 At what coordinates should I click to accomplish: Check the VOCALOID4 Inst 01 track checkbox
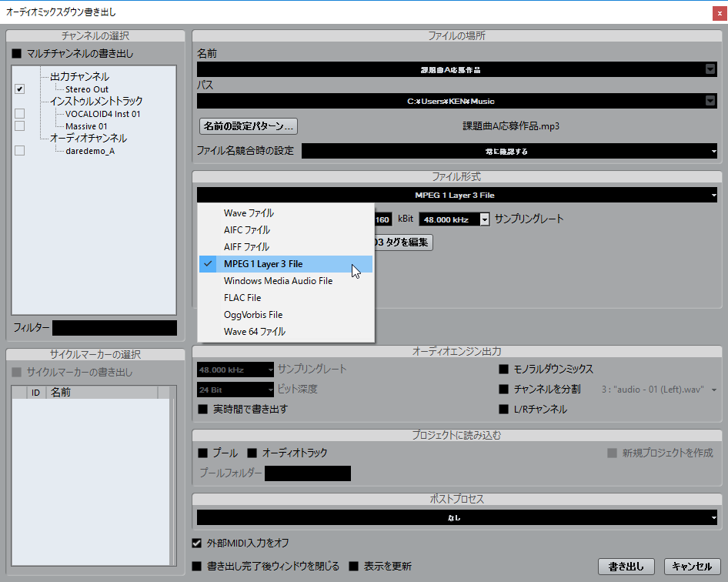pyautogui.click(x=19, y=114)
